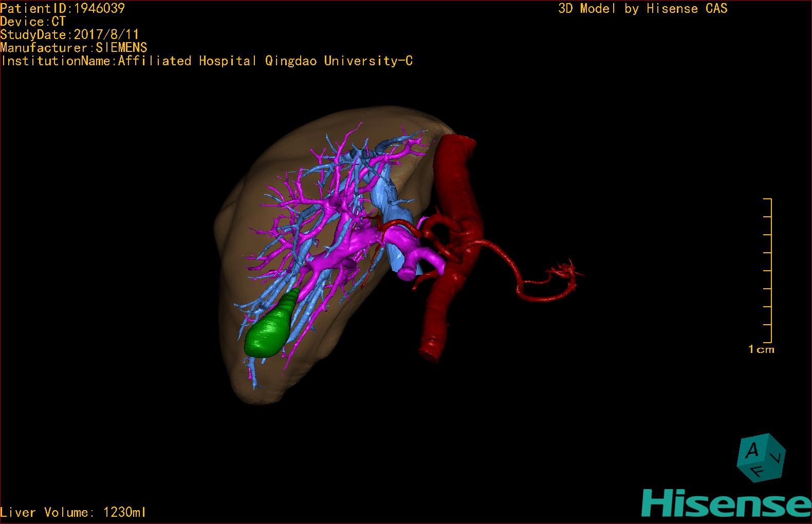812x524 pixels.
Task: Click the "1cm" scale label
Action: [761, 349]
